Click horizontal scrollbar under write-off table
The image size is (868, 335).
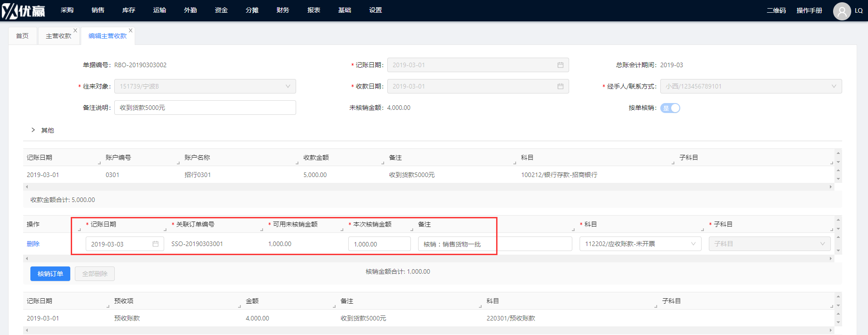(x=429, y=258)
